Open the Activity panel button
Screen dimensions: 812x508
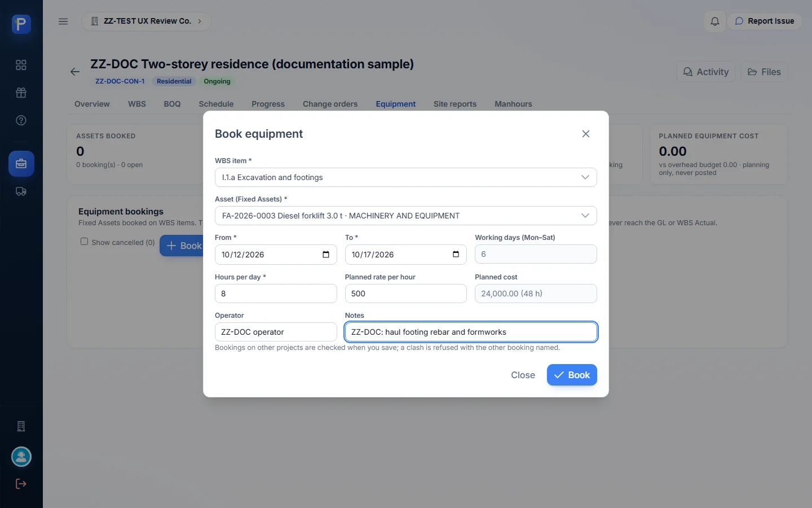tap(706, 72)
